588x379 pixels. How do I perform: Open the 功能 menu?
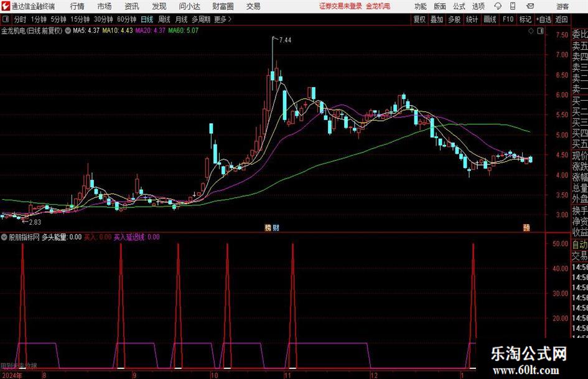(421, 6)
